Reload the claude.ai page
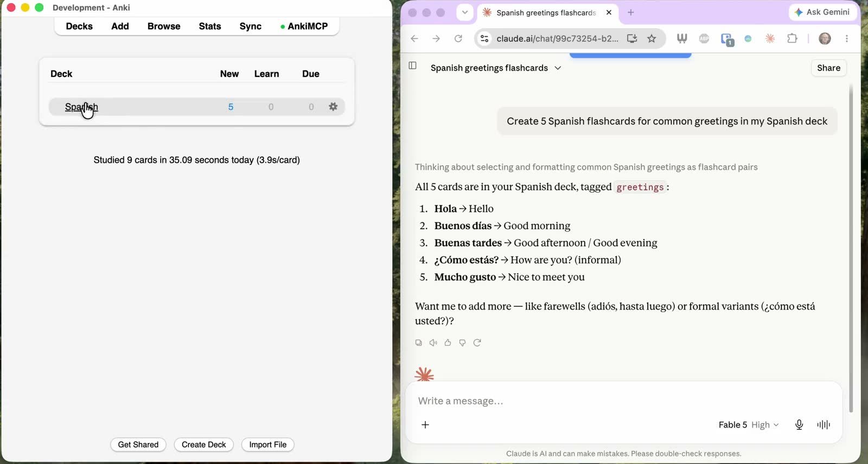868x464 pixels. [x=458, y=38]
